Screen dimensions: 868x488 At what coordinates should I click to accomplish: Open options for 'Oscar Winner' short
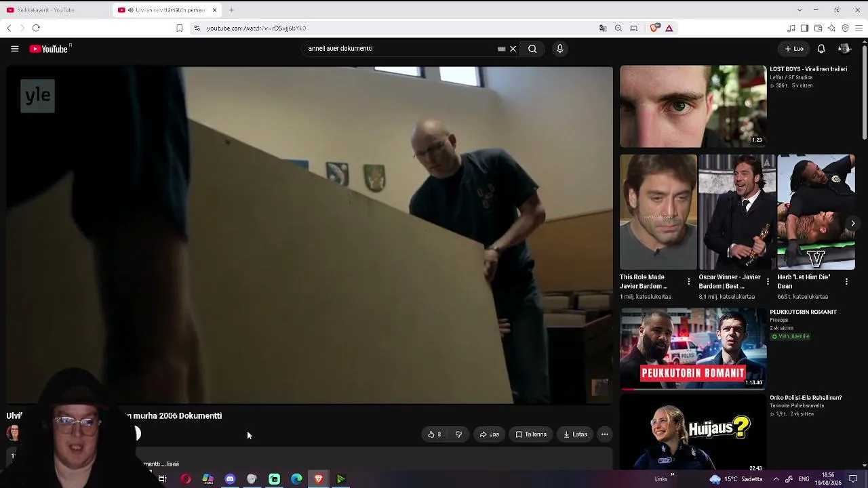(x=768, y=281)
